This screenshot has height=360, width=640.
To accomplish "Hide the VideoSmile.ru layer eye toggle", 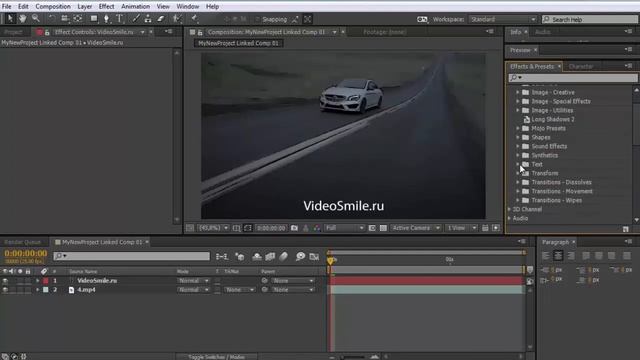I will (x=5, y=281).
